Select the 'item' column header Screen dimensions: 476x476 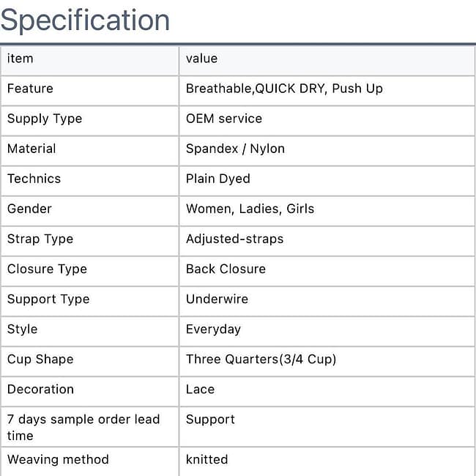point(21,59)
